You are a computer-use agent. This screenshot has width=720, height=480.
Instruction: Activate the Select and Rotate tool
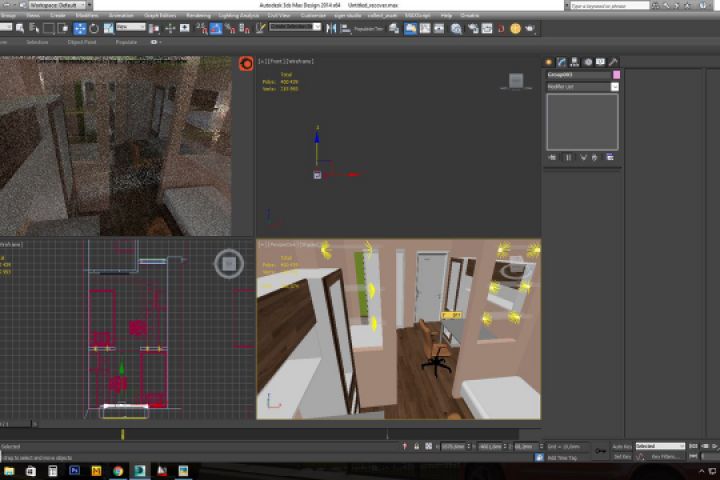94,28
